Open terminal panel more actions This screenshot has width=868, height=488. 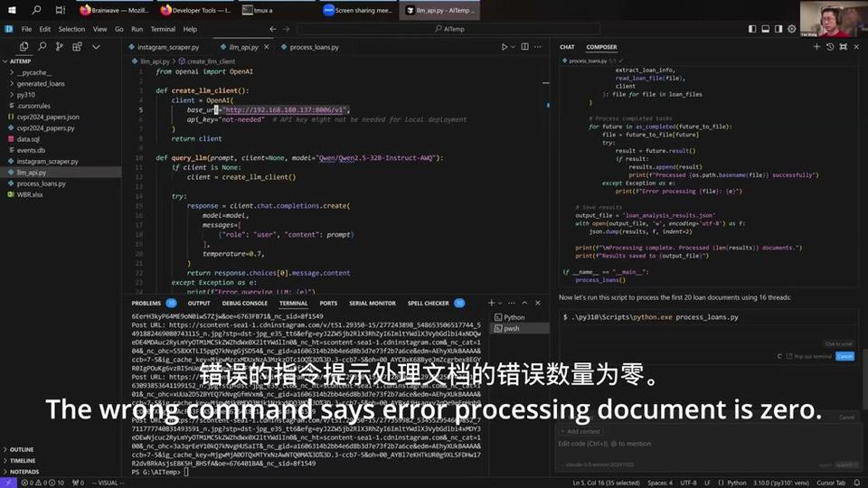[512, 304]
